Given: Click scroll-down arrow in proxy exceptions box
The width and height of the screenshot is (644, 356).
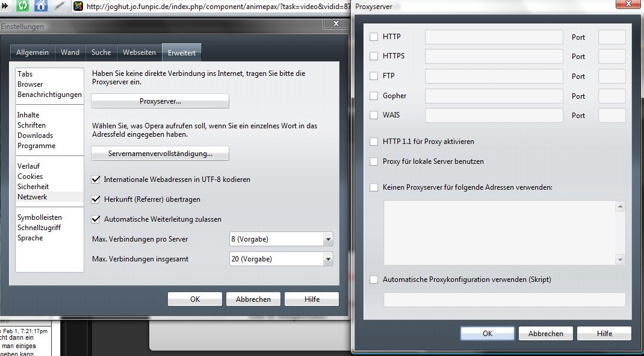Looking at the screenshot, I should (620, 260).
